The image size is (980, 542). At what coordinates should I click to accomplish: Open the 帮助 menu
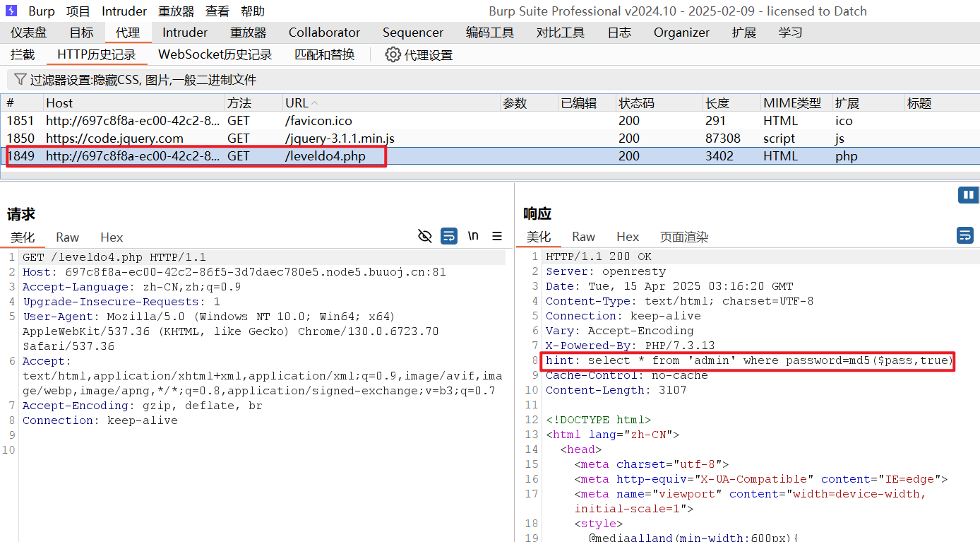point(253,11)
